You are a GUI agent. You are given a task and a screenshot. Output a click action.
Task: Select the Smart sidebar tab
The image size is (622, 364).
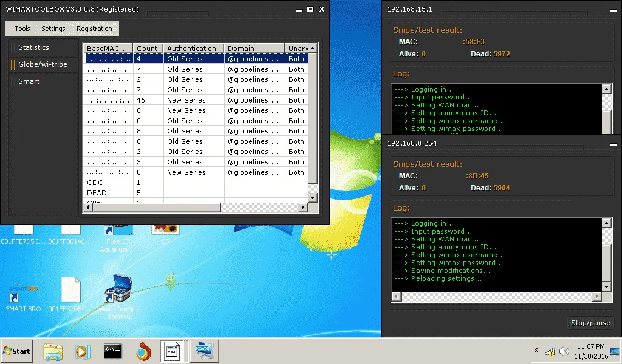[29, 81]
